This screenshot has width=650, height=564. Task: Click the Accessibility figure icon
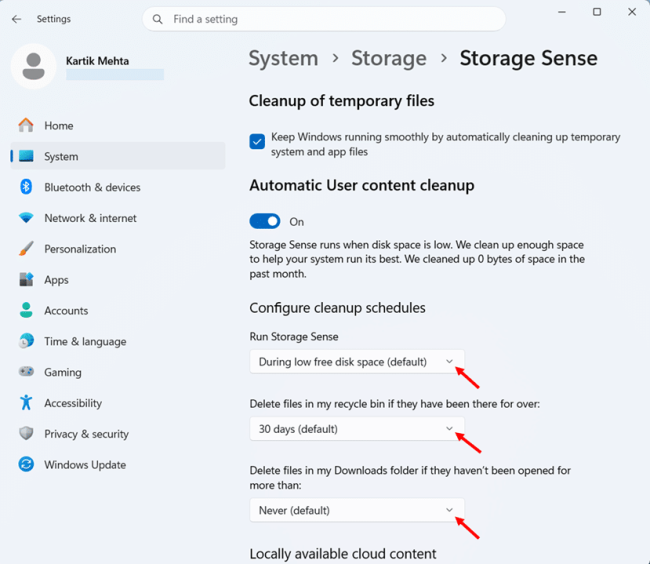click(x=26, y=402)
